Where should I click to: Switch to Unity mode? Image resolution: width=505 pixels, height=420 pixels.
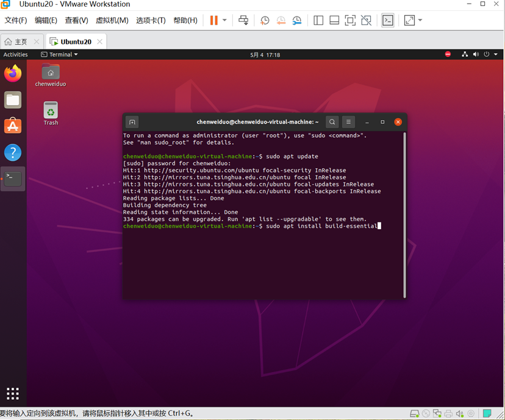click(x=366, y=21)
